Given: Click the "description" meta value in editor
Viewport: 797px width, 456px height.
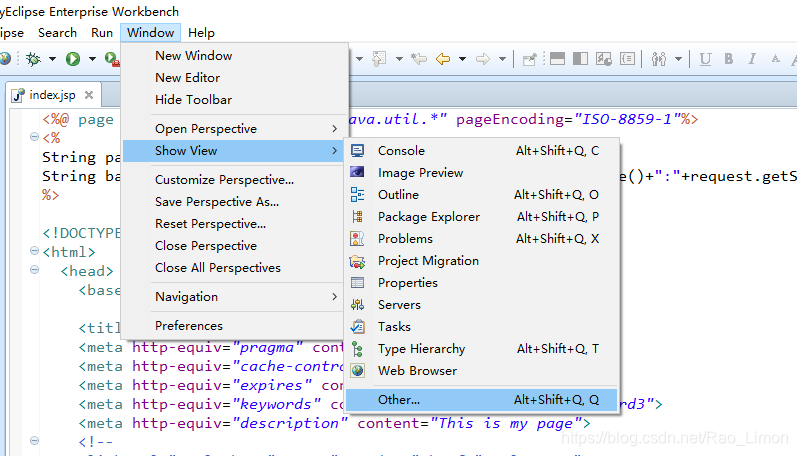Looking at the screenshot, I should tap(290, 423).
